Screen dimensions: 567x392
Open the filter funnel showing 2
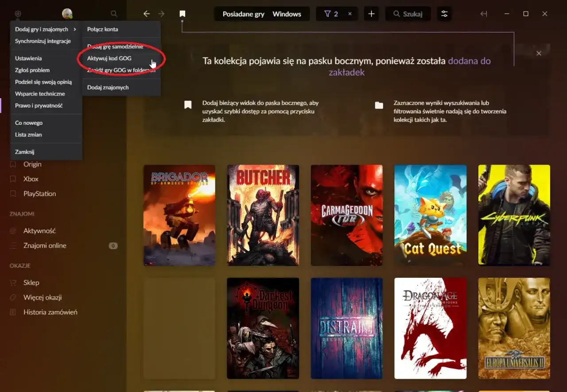pyautogui.click(x=331, y=14)
